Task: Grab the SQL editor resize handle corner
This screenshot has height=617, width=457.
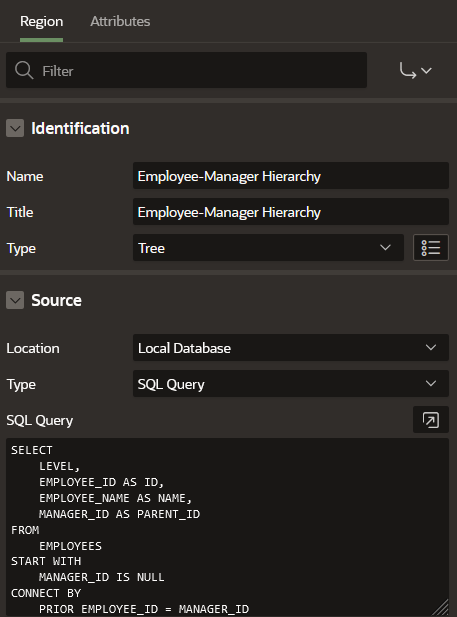Action: (x=441, y=608)
